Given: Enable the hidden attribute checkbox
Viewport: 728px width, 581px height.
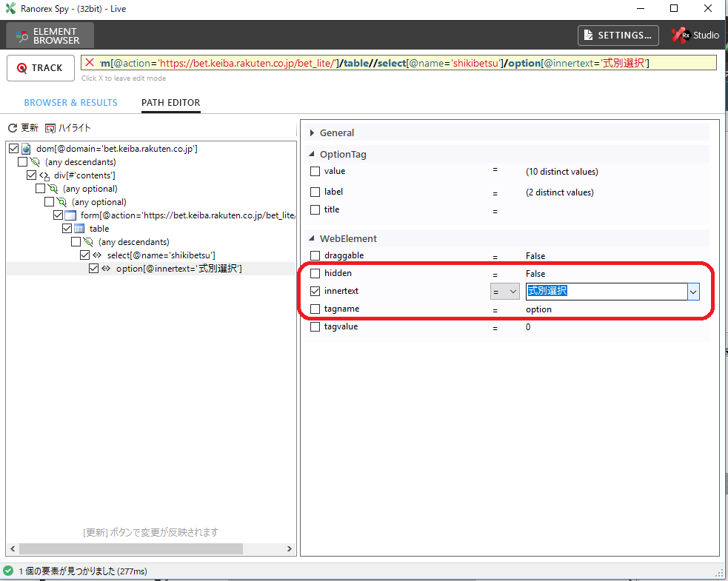Looking at the screenshot, I should pyautogui.click(x=315, y=273).
